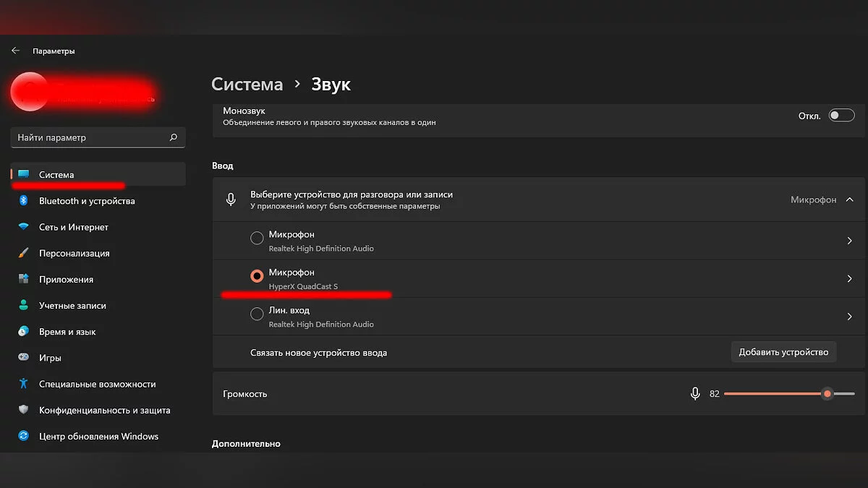The image size is (868, 488).
Task: Go to Время и язык section
Action: pos(67,332)
